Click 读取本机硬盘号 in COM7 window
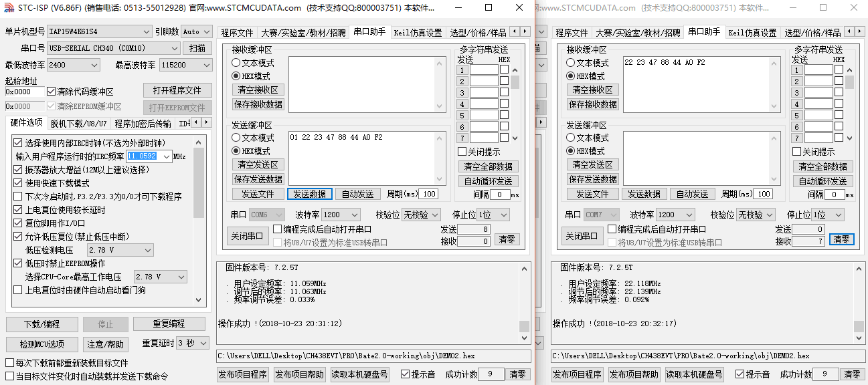The image size is (868, 385). 695,374
